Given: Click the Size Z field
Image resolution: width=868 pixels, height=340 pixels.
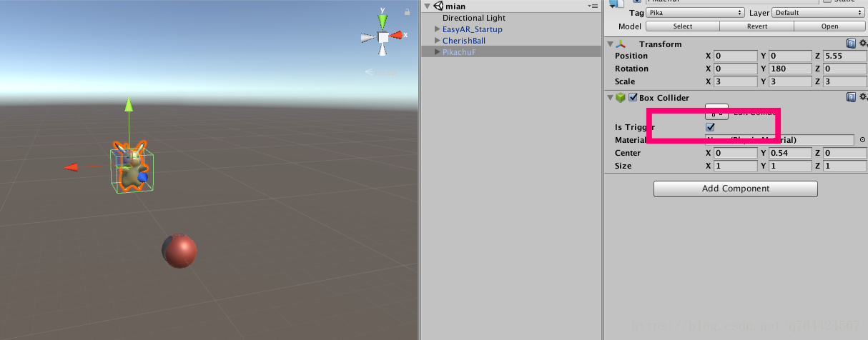Looking at the screenshot, I should [x=844, y=166].
